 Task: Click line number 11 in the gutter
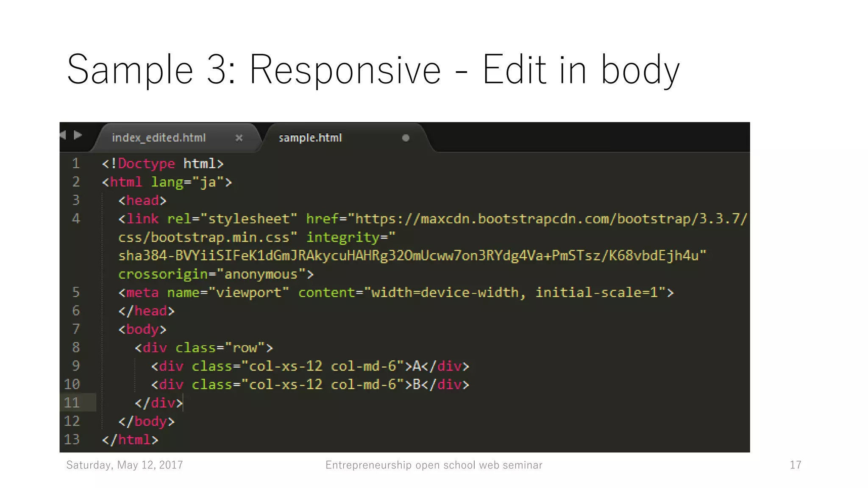click(x=72, y=402)
